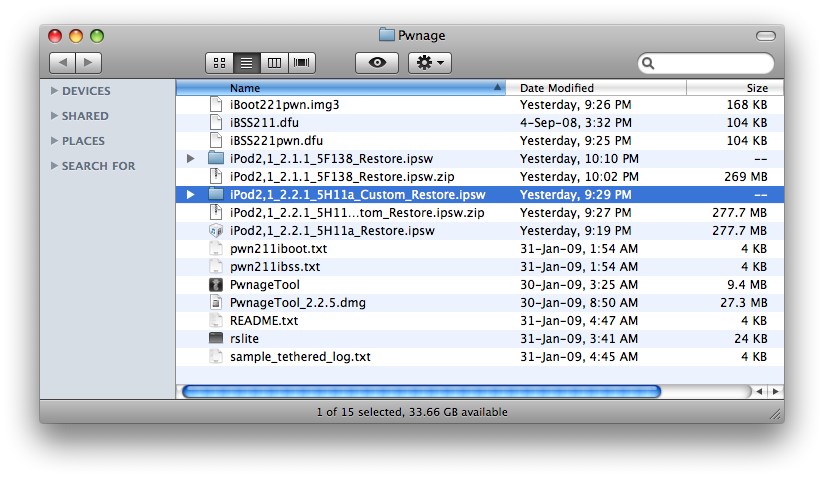
Task: Toggle the list view button
Action: (247, 63)
